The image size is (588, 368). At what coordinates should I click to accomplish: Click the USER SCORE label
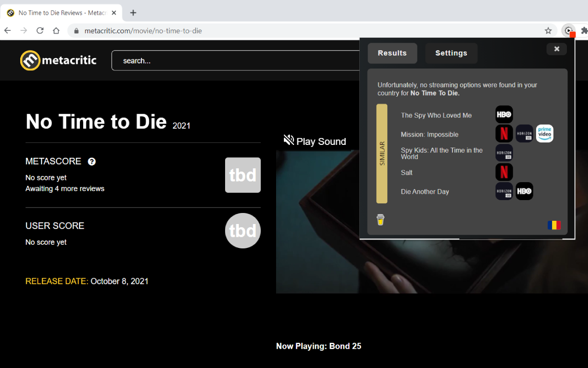pyautogui.click(x=55, y=226)
